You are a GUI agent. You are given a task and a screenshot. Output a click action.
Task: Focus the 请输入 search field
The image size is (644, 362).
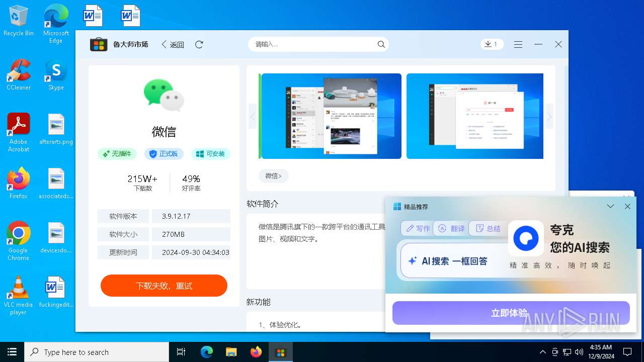[x=318, y=44]
